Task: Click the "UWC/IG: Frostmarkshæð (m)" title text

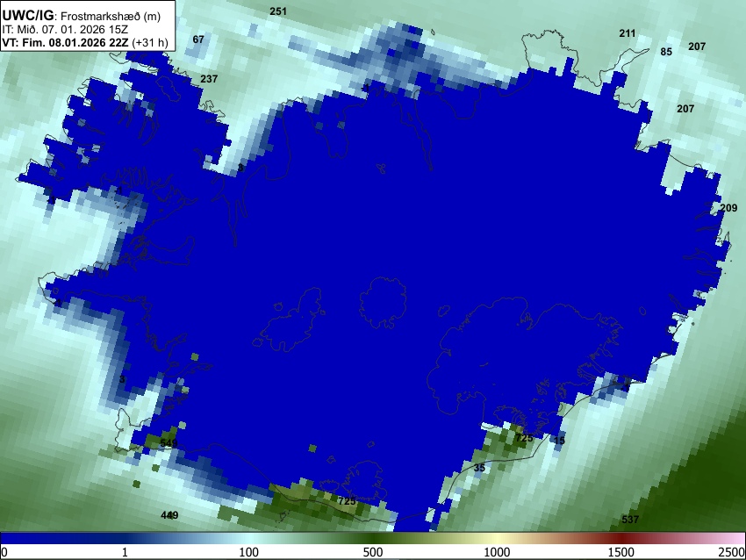Action: (x=82, y=16)
